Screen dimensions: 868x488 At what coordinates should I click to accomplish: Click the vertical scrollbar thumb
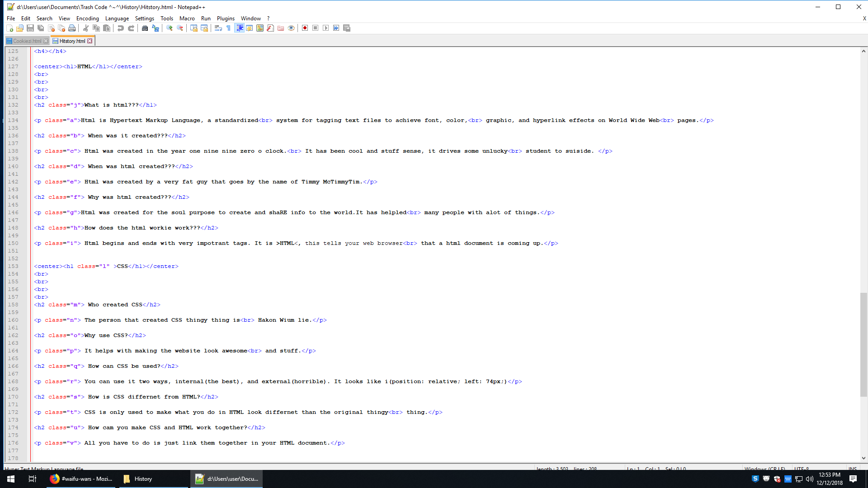(x=863, y=344)
